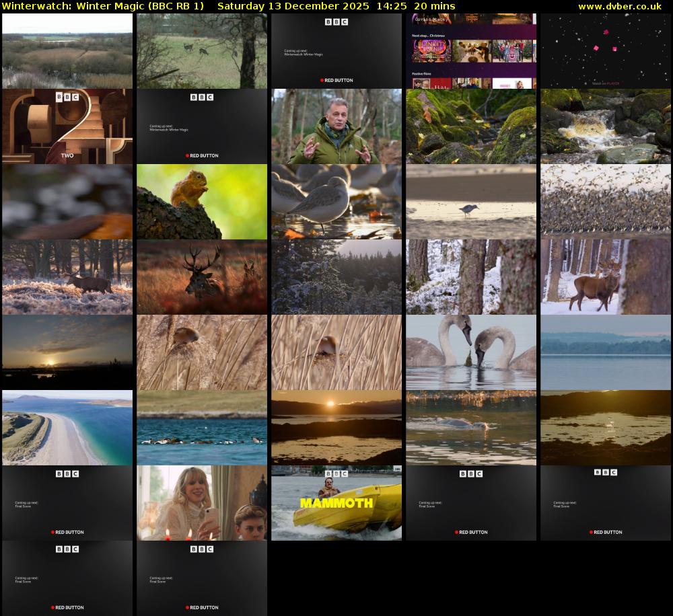Click the Saturday 13 December 2025 date text
673x616 pixels.
point(293,6)
